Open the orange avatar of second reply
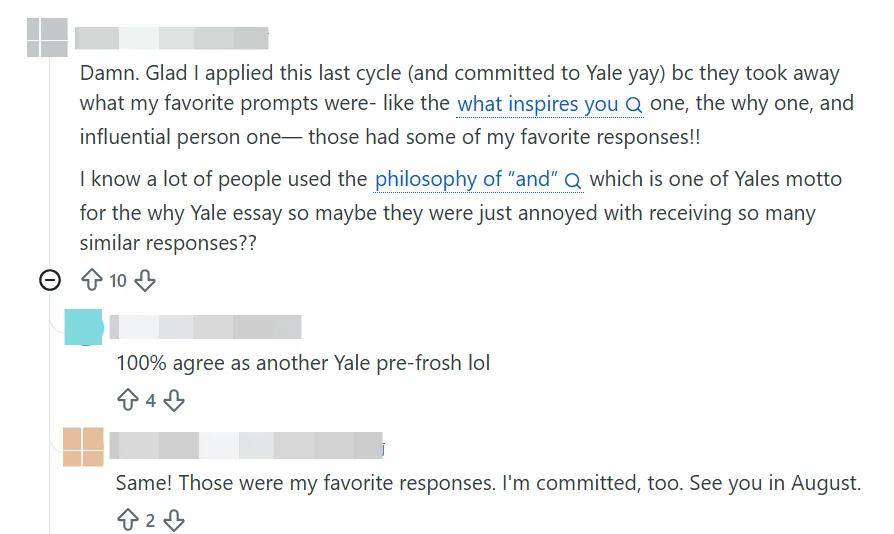This screenshot has height=534, width=894. point(83,447)
